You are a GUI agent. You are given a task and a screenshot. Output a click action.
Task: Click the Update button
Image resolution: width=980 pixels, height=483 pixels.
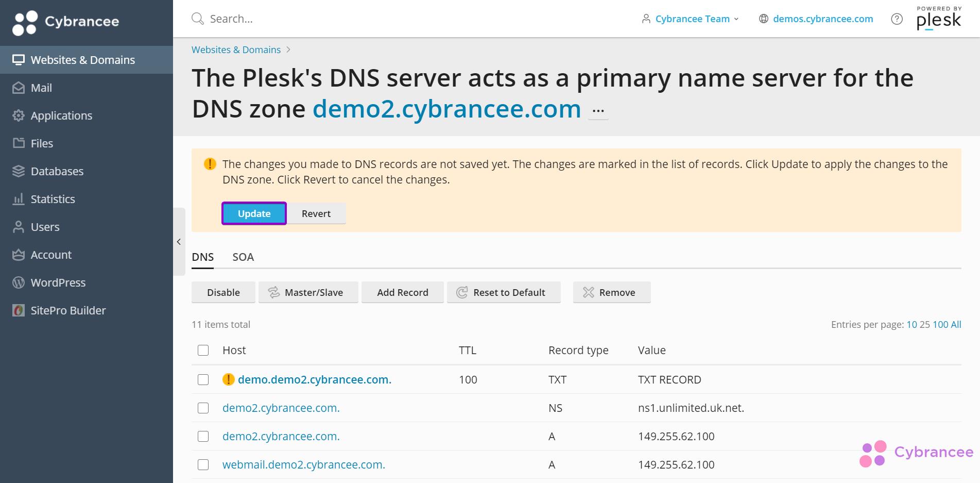(254, 213)
